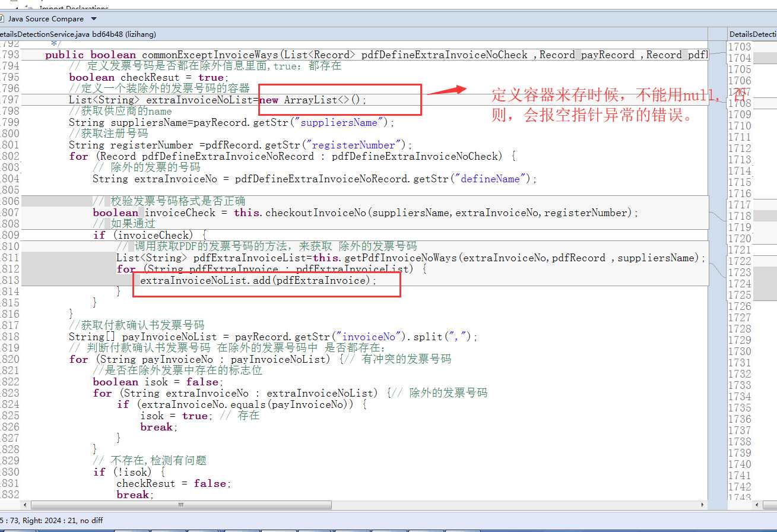Click the extraInvoiceNoList.add(pdfExtraInvoice) statement
Screen dimensions: 777x532
point(258,280)
